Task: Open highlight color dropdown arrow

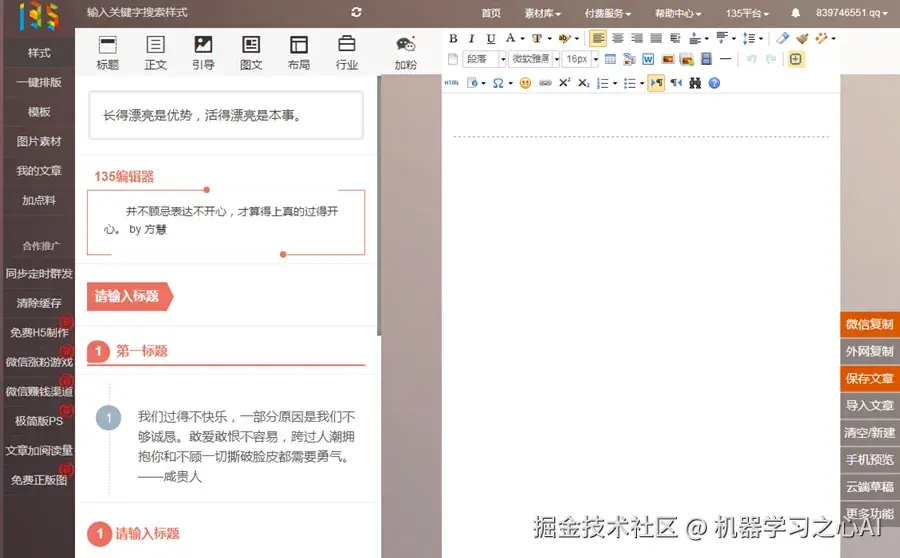Action: [577, 39]
